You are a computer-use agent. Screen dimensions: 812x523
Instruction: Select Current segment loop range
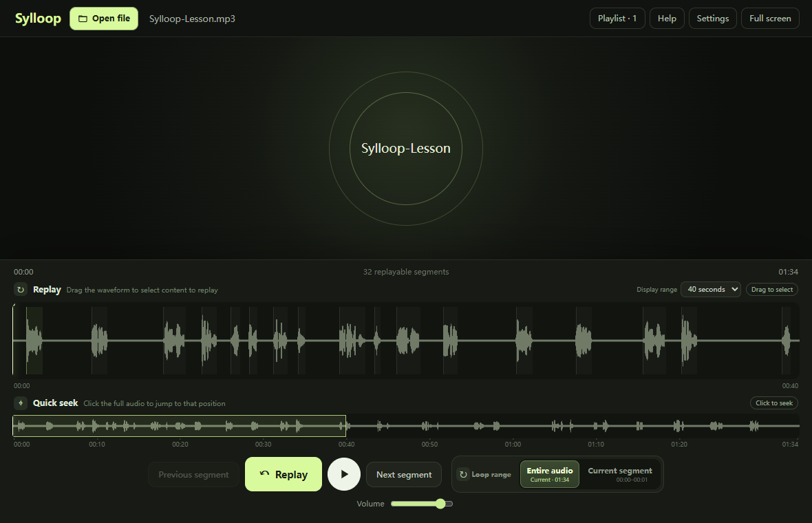pyautogui.click(x=620, y=474)
